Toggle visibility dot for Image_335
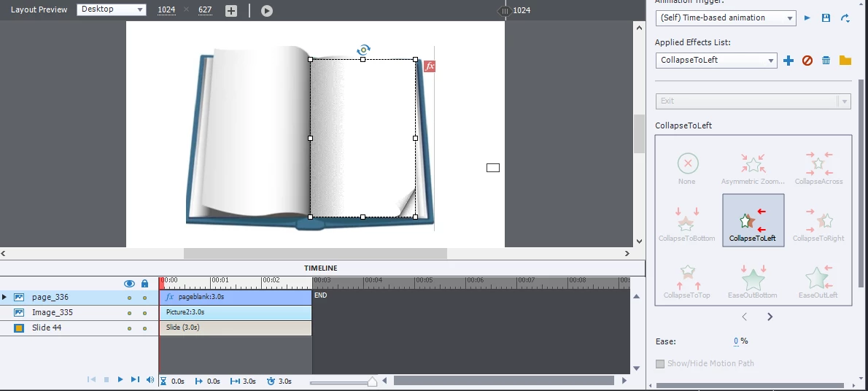 click(130, 314)
